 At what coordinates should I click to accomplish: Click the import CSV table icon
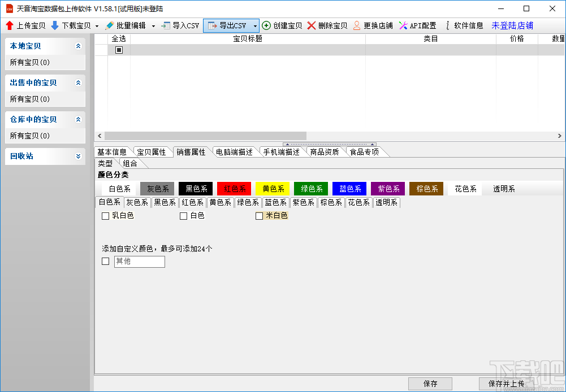click(x=166, y=25)
